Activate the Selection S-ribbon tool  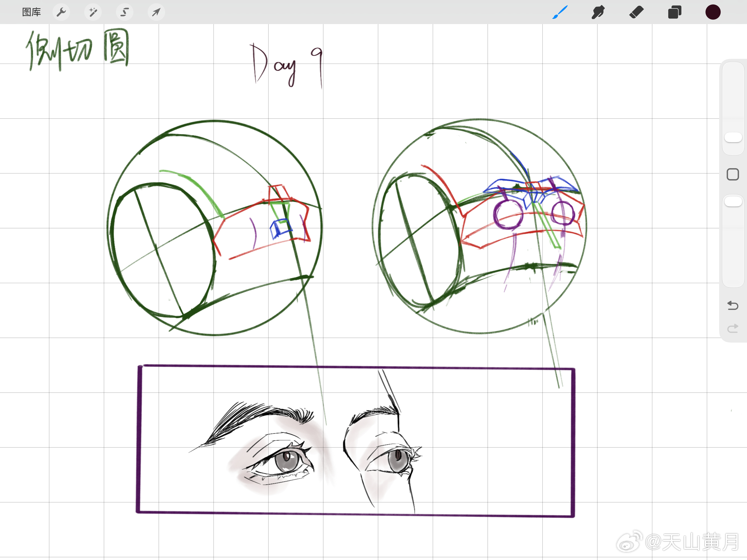(125, 12)
